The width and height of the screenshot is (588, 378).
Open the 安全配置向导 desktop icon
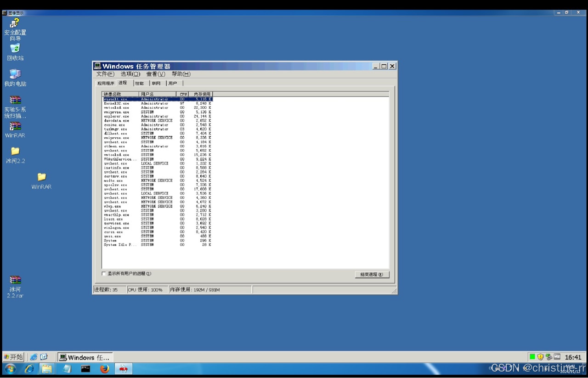(x=15, y=30)
